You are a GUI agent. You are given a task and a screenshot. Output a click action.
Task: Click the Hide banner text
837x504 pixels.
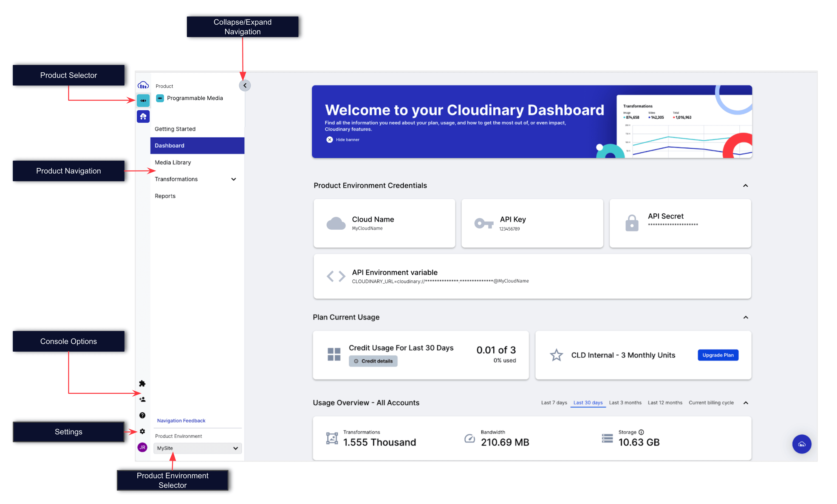click(x=347, y=139)
